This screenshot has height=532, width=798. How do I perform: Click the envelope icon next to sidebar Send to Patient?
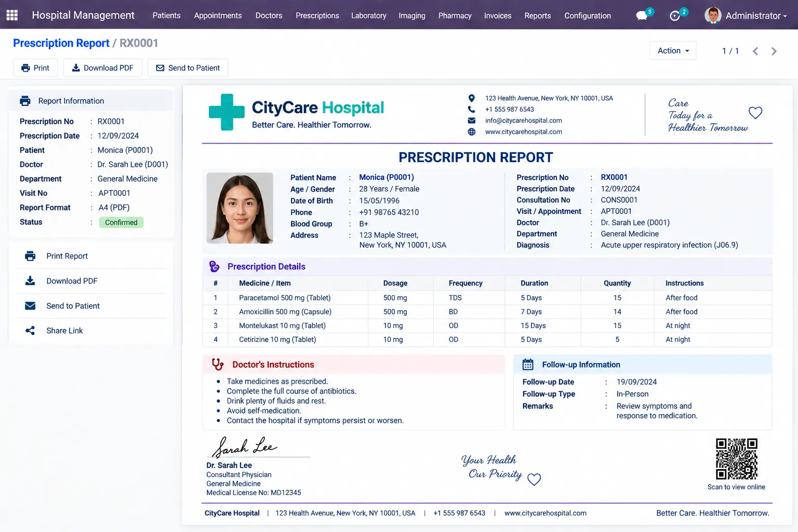click(30, 306)
